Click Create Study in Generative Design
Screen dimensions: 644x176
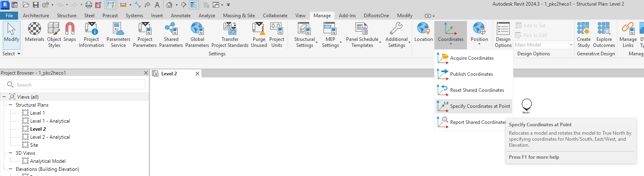584,35
